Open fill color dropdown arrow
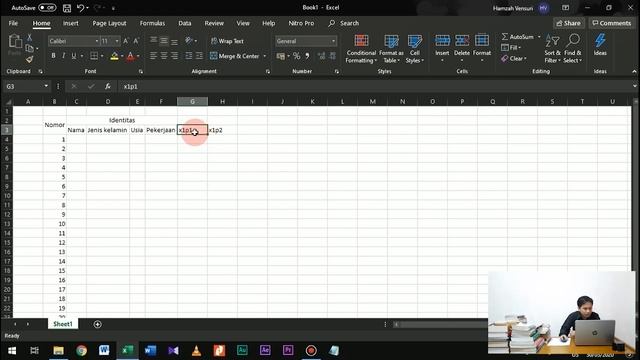The width and height of the screenshot is (640, 360). 122,56
